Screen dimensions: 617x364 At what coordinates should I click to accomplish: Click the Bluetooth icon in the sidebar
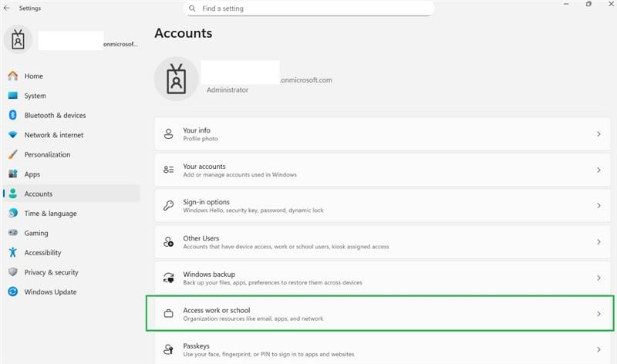12,115
